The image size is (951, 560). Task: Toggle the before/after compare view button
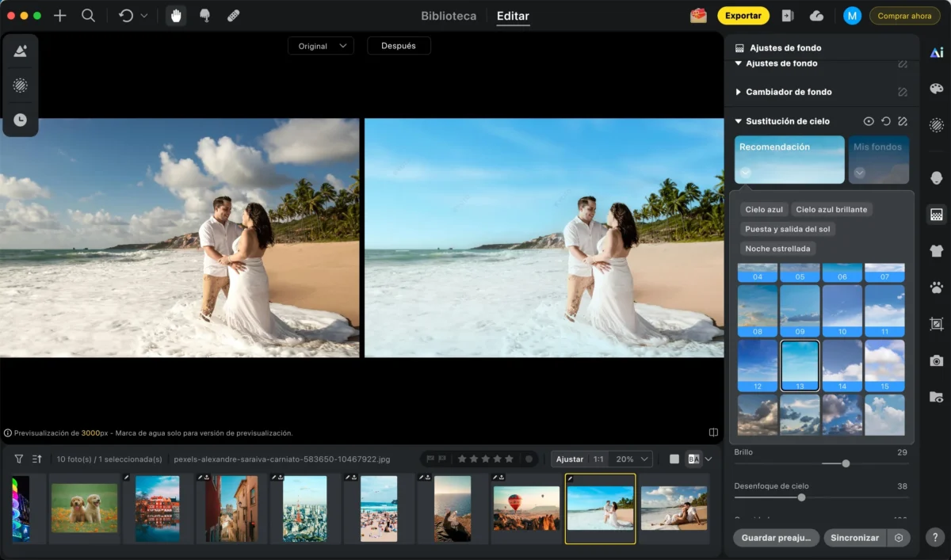point(693,459)
